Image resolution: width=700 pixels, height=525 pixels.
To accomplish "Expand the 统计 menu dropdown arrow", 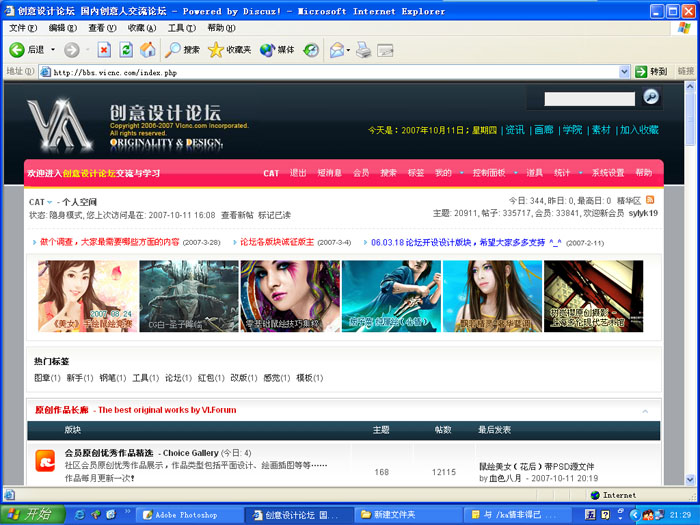I will pos(580,173).
